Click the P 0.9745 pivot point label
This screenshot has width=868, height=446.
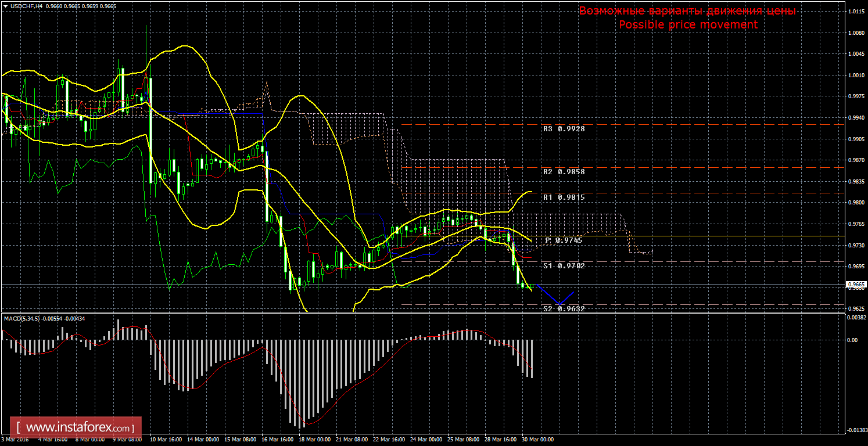point(564,240)
